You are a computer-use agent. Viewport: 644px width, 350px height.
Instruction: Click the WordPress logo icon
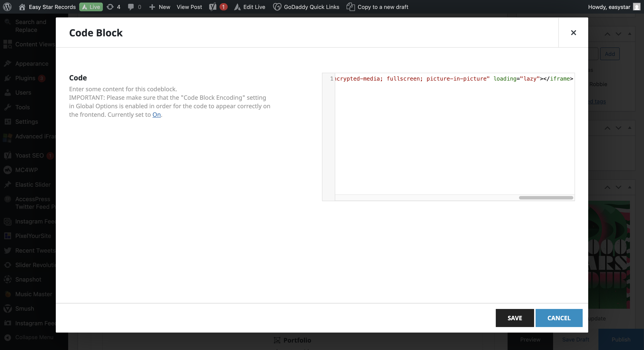tap(7, 7)
